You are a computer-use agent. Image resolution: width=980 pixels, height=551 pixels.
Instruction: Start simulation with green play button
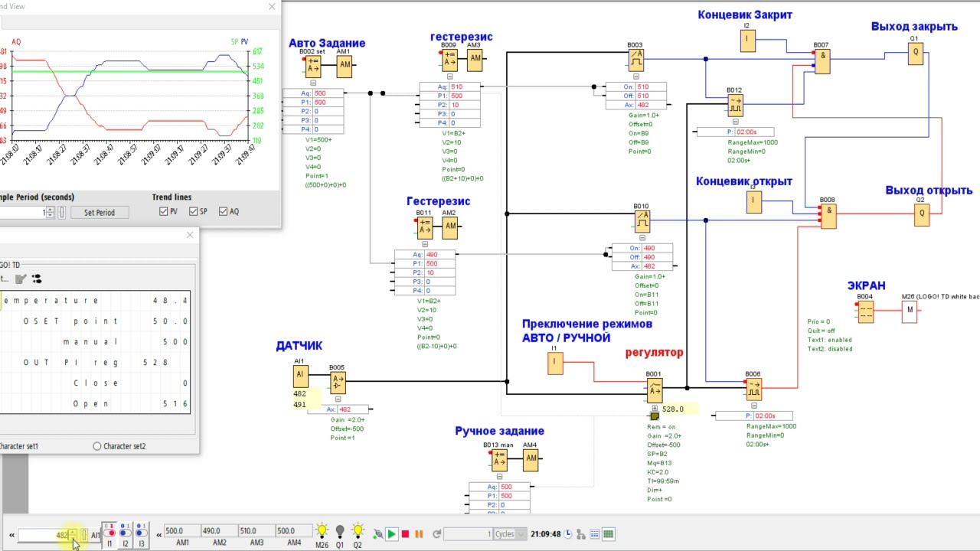[x=391, y=534]
